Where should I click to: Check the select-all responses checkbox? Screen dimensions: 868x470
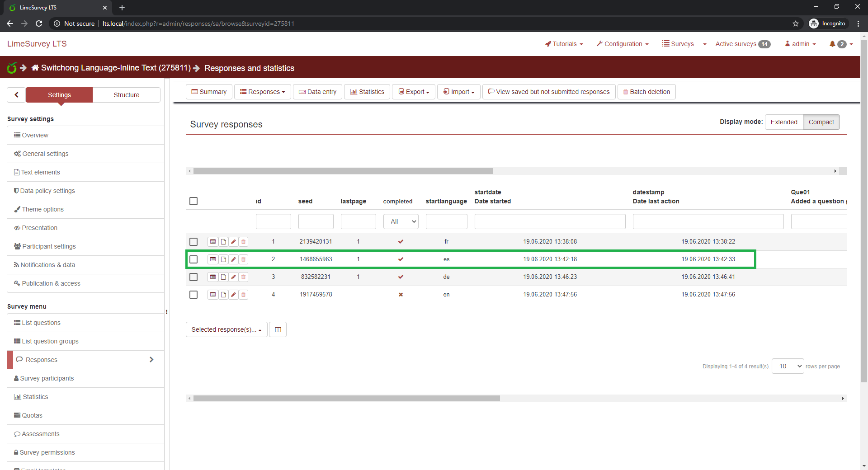coord(193,201)
